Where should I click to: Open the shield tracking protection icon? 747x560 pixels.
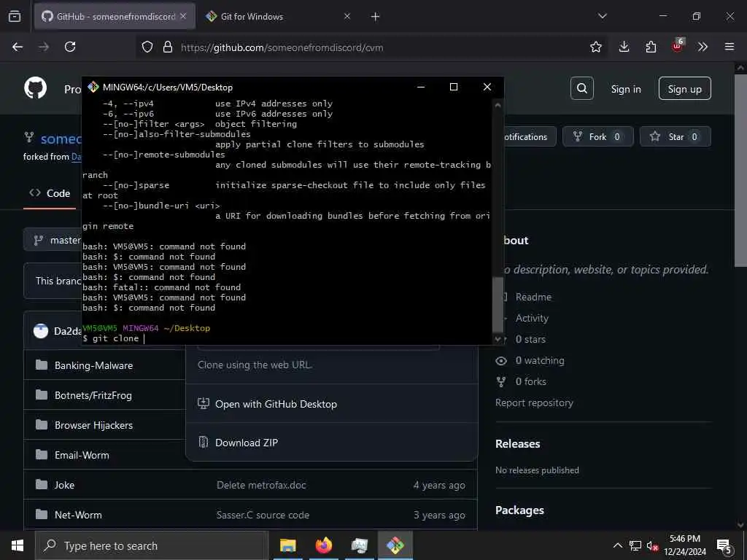[x=147, y=47]
